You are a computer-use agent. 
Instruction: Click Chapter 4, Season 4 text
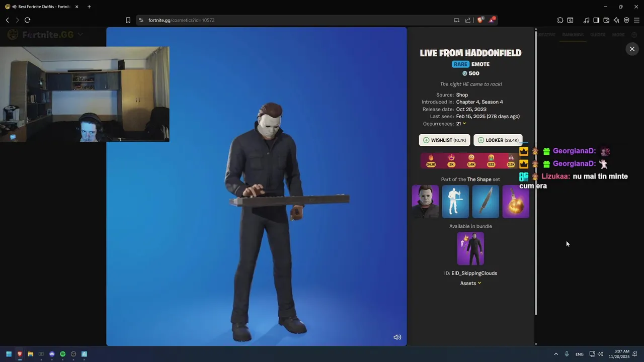(x=479, y=102)
